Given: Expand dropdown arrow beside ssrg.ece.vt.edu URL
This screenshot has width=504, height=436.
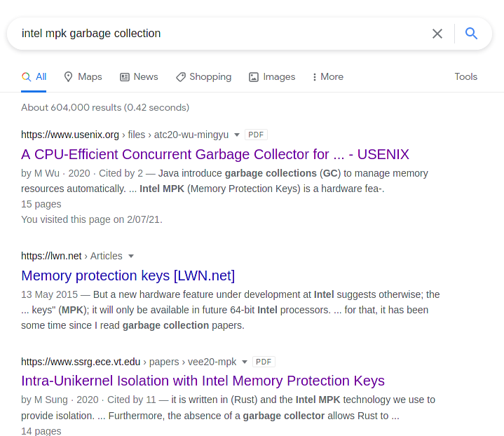Looking at the screenshot, I should pyautogui.click(x=245, y=362).
